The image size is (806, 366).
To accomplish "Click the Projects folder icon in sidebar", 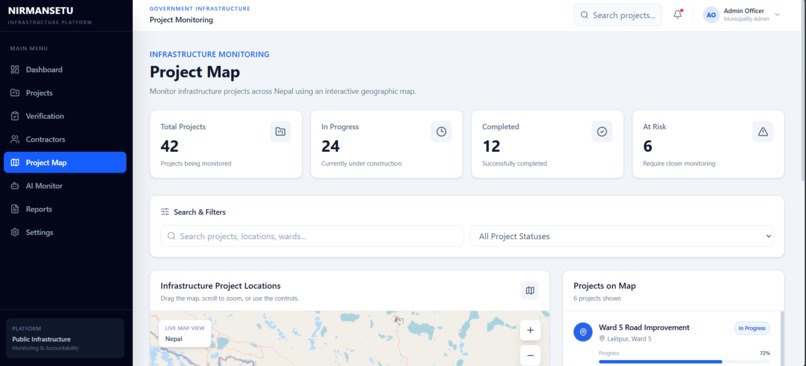I will click(x=15, y=93).
